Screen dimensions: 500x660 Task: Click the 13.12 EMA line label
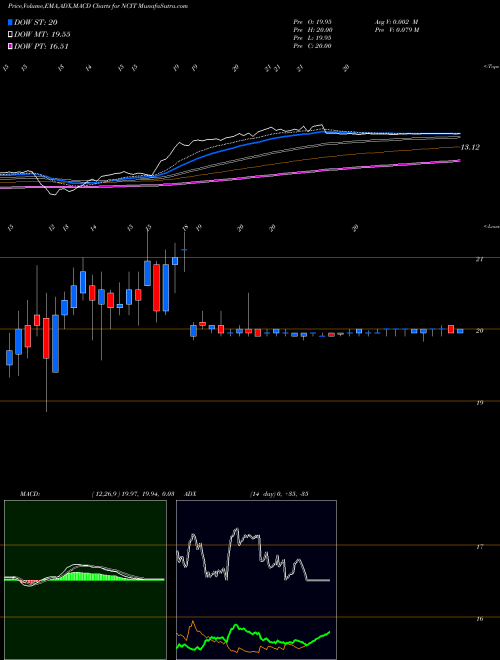click(x=470, y=147)
